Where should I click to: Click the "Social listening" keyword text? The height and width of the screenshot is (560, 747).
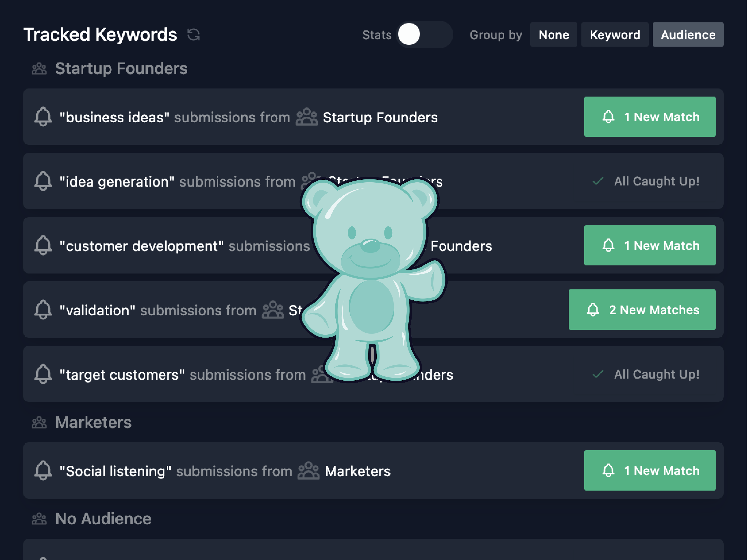[x=115, y=471]
